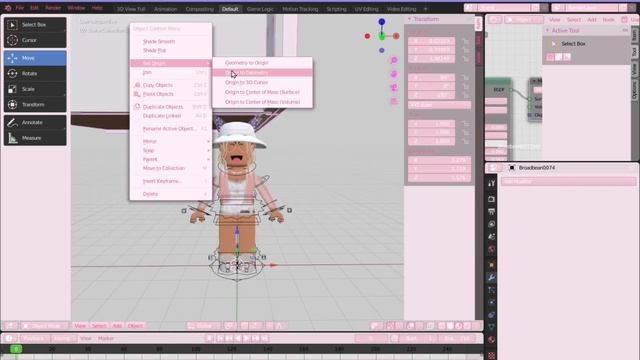Open the Keying popover in timeline
The image size is (640, 360).
(x=64, y=338)
